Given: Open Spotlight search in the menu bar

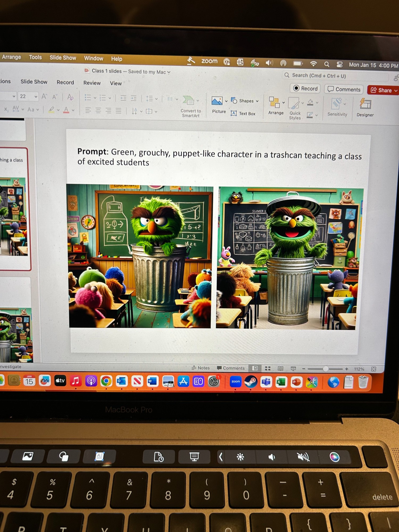Looking at the screenshot, I should pyautogui.click(x=326, y=64).
